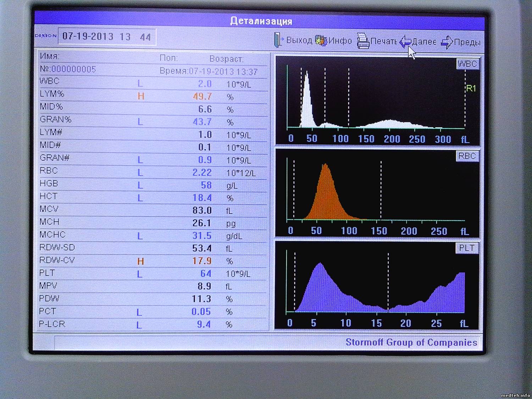Click the Stormoff Group of Companies text
The width and height of the screenshot is (532, 399).
pyautogui.click(x=411, y=342)
